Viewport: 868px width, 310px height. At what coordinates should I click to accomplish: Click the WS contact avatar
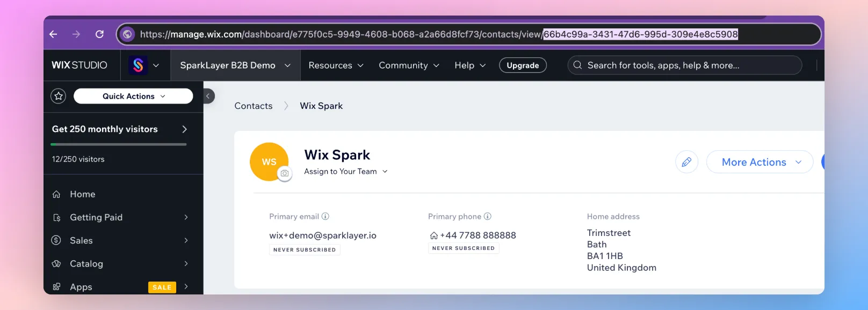[269, 161]
